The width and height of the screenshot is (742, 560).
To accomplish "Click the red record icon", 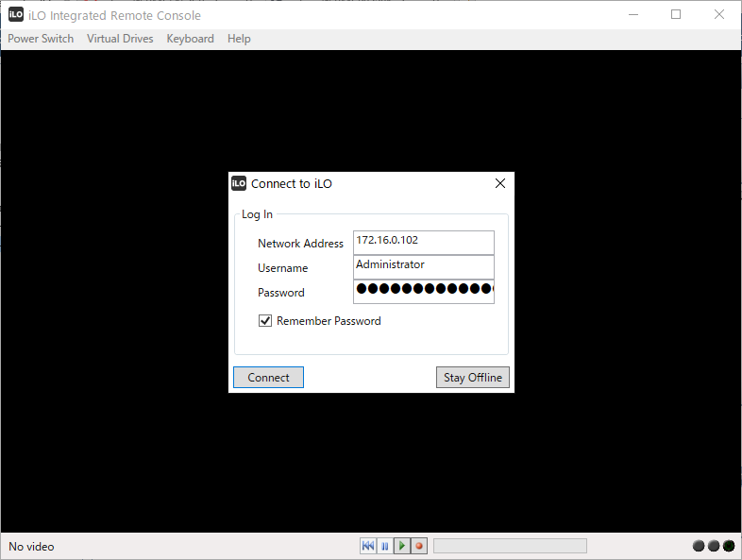I will tap(419, 546).
